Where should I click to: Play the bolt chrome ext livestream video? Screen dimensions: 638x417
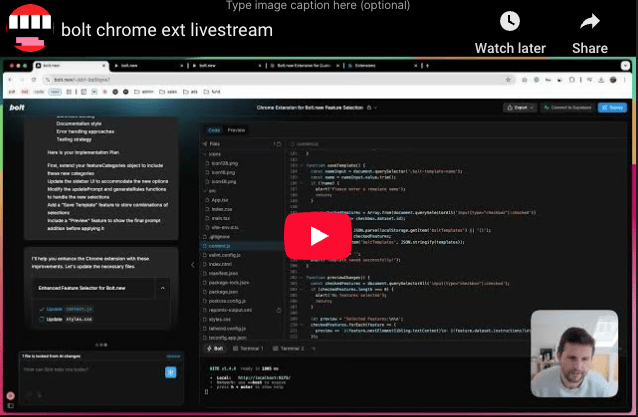[318, 236]
